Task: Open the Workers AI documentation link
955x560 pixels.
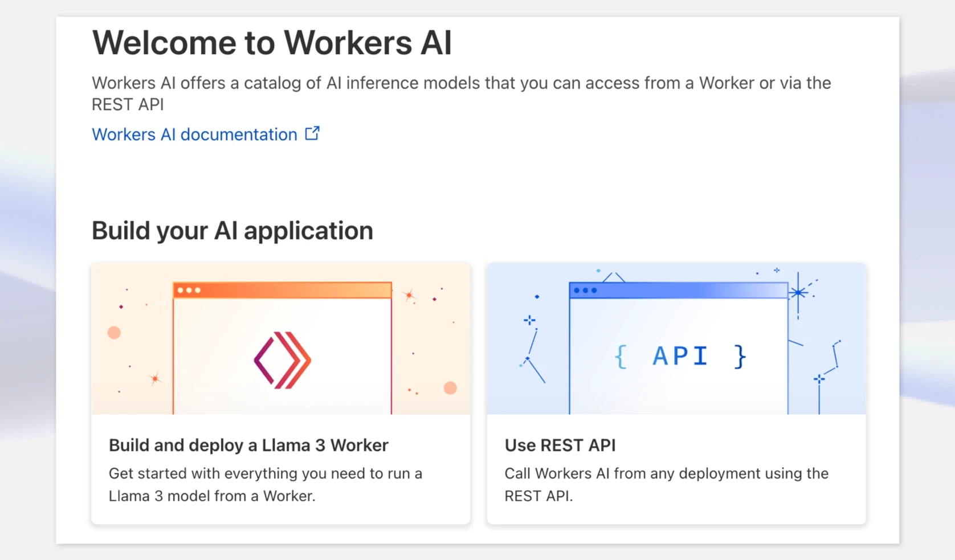Action: 194,134
